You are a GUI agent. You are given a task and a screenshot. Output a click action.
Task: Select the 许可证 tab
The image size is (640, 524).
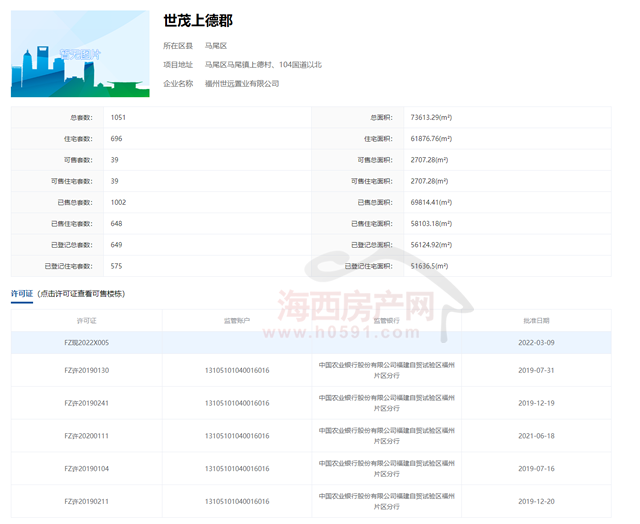point(22,294)
